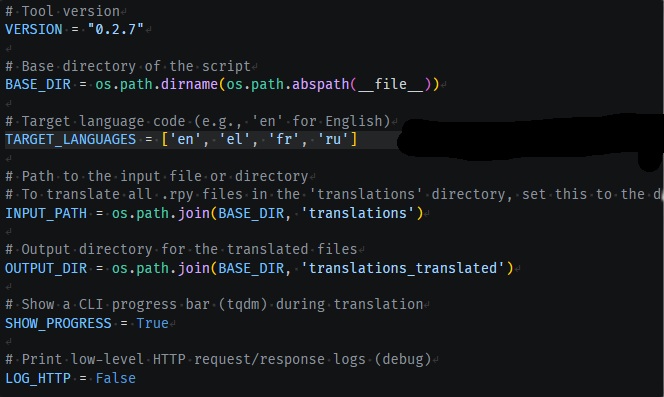Image resolution: width=664 pixels, height=397 pixels.
Task: Click the abspath function call
Action: point(321,84)
